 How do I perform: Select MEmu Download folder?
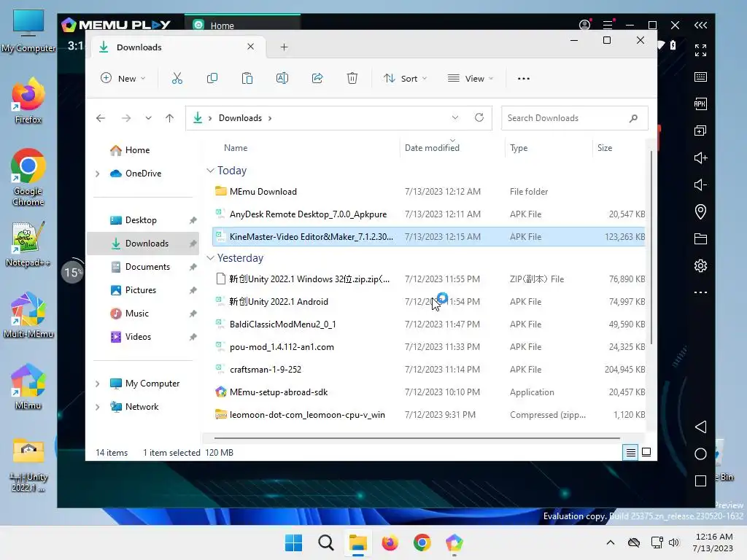point(428,192)
